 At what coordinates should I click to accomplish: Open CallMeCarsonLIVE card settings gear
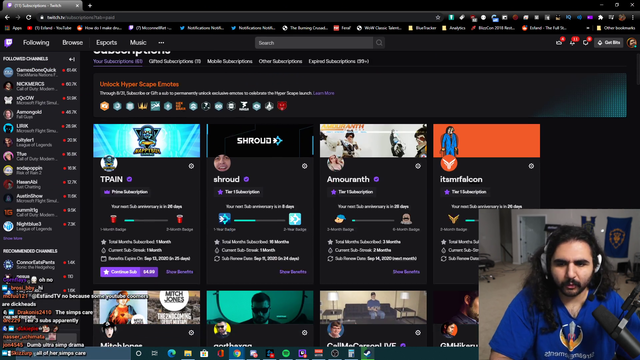[x=418, y=333]
